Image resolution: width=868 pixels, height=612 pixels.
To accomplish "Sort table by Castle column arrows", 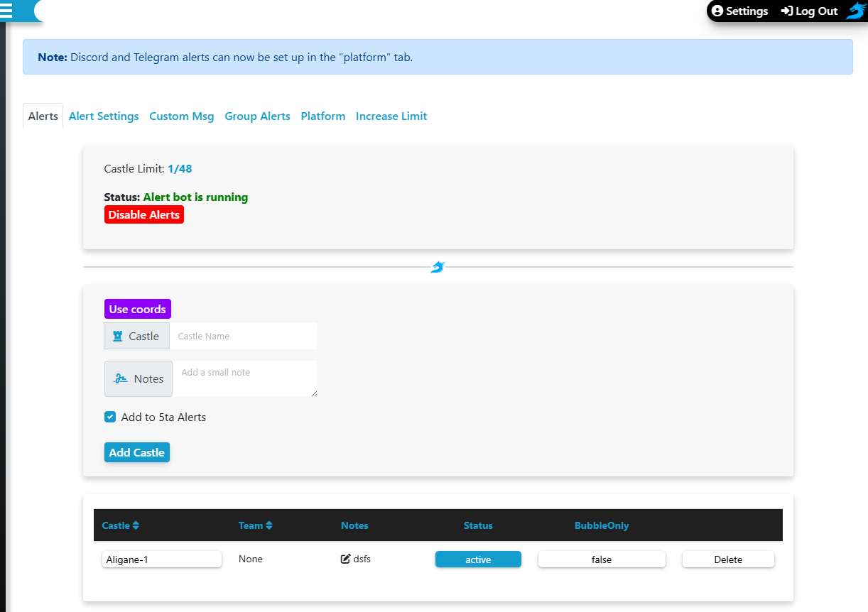I will pyautogui.click(x=136, y=526).
